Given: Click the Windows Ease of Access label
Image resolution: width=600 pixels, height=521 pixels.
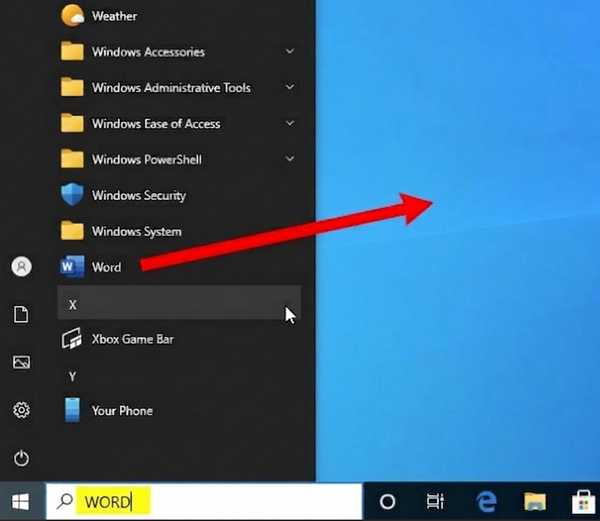Looking at the screenshot, I should click(156, 124).
